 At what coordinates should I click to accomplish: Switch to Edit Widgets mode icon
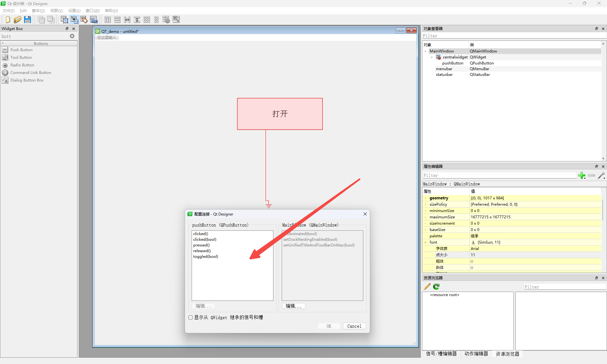(x=64, y=20)
